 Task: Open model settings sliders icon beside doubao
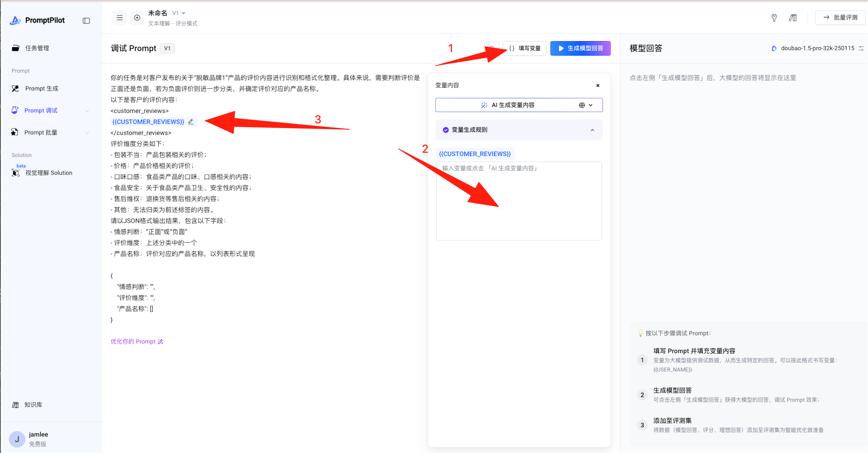861,48
